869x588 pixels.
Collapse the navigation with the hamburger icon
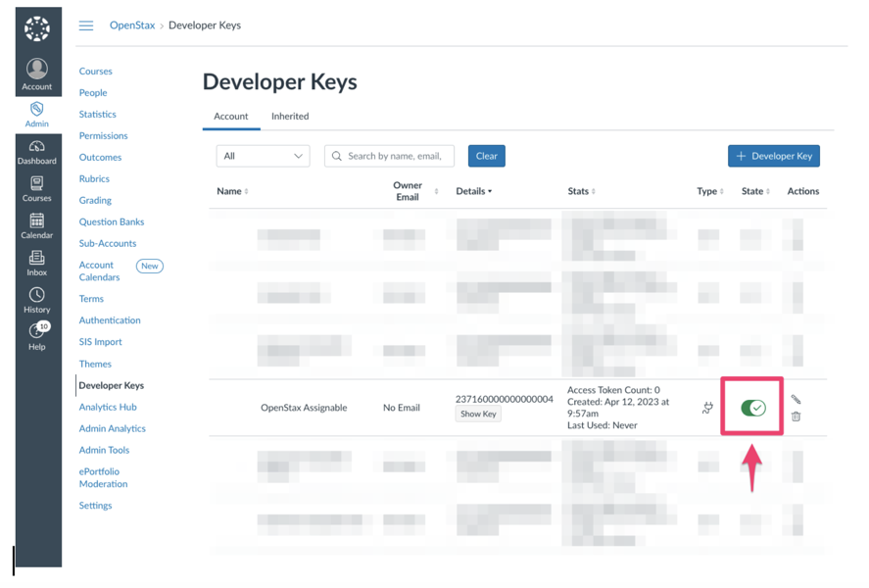click(x=86, y=26)
